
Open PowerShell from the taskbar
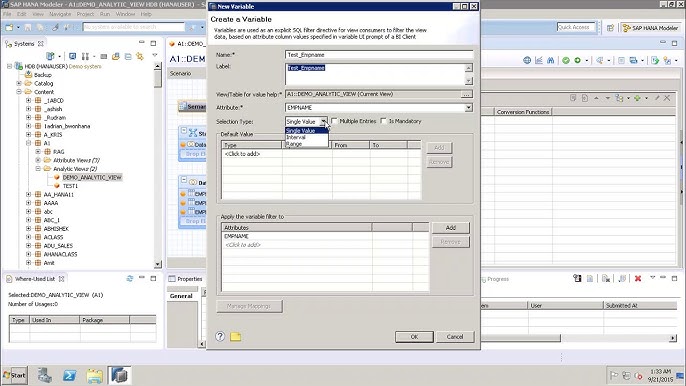pos(70,375)
